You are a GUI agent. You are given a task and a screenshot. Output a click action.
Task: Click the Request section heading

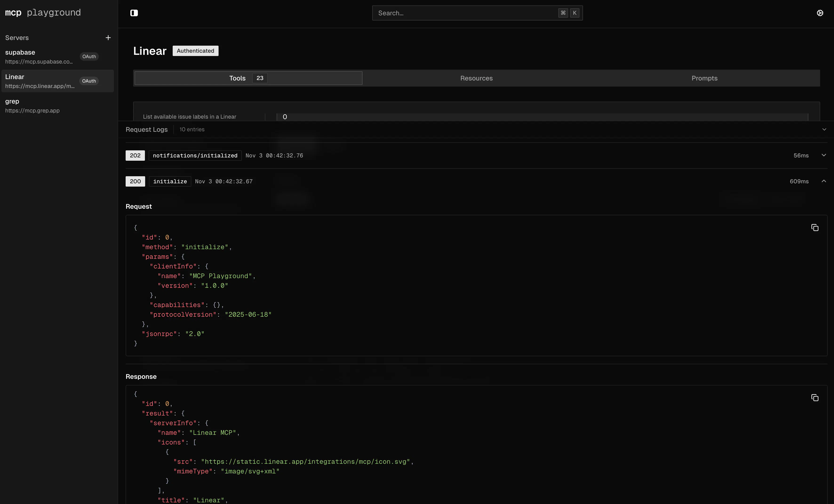(139, 207)
